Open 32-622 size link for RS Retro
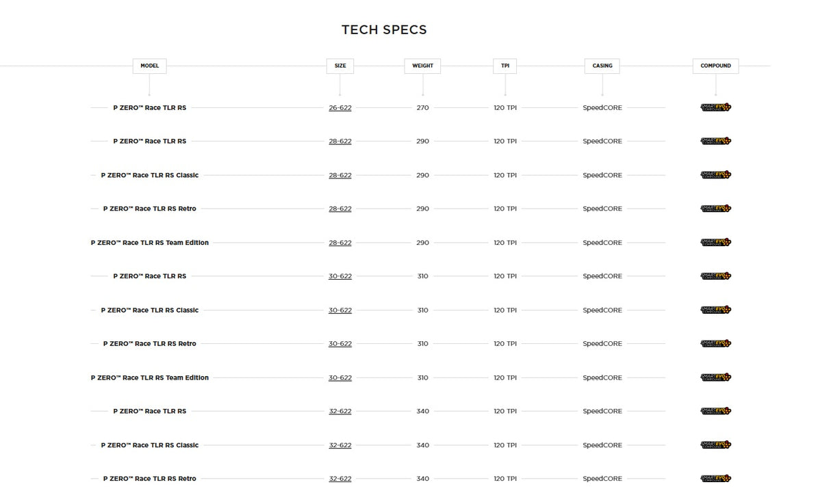The image size is (831, 504). click(340, 479)
